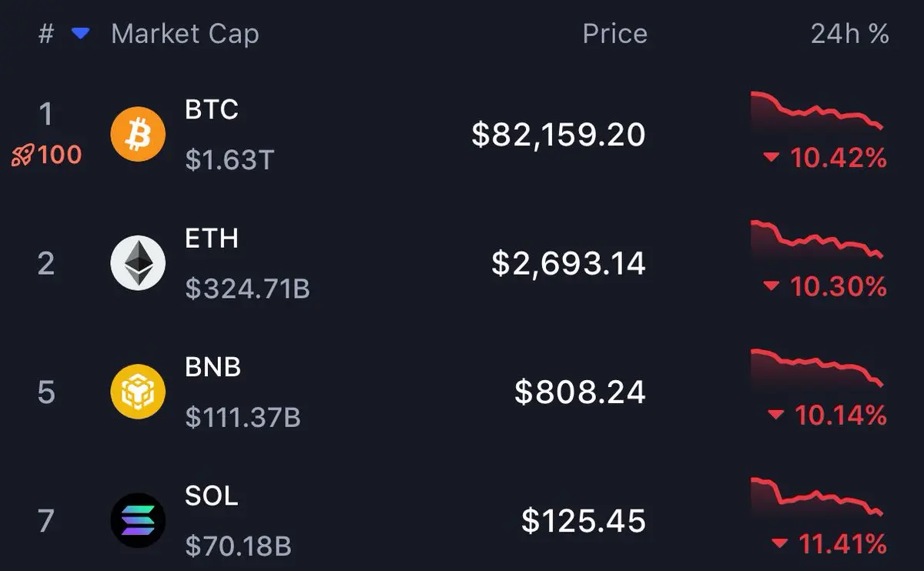Sort by the 24h % column
Image resolution: width=924 pixels, height=571 pixels.
click(849, 34)
